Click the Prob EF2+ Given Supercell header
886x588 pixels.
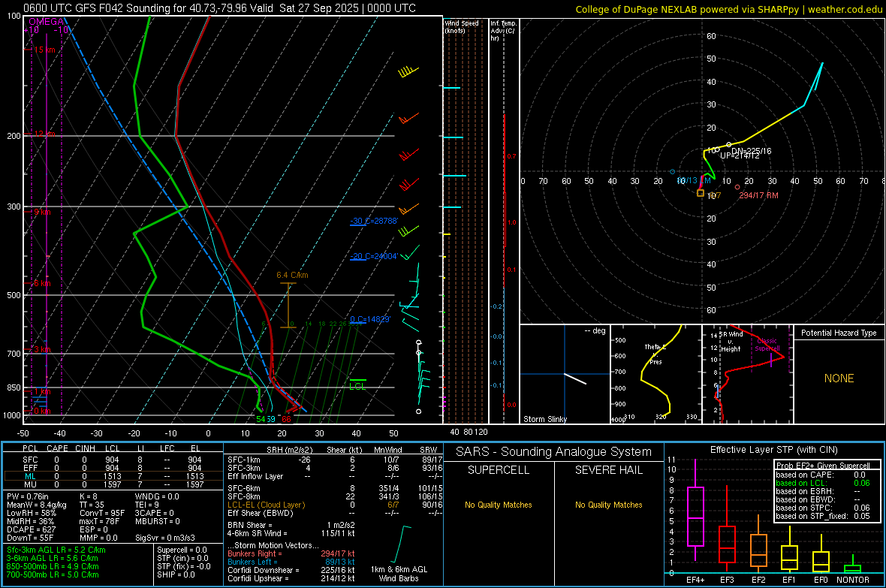click(823, 466)
